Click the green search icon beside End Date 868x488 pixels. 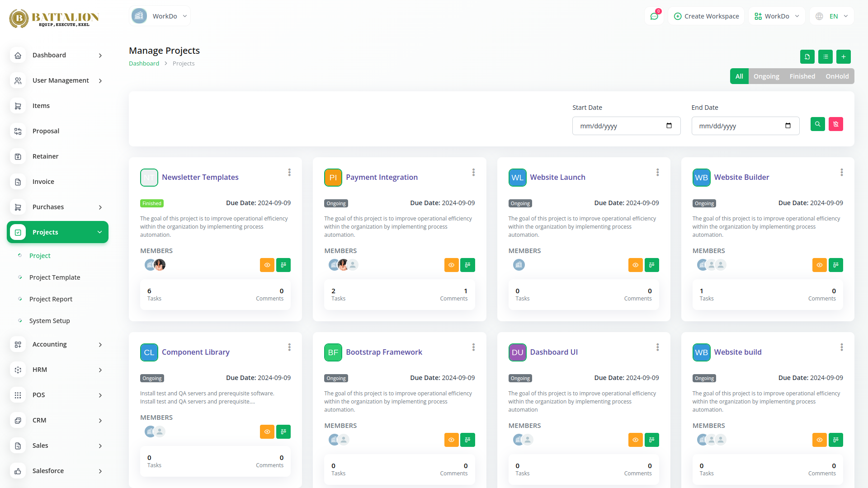pyautogui.click(x=817, y=124)
